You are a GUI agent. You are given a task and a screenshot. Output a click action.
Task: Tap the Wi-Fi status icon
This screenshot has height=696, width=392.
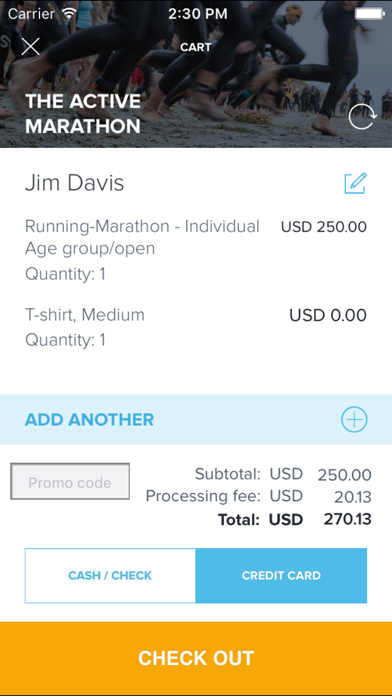[x=70, y=14]
